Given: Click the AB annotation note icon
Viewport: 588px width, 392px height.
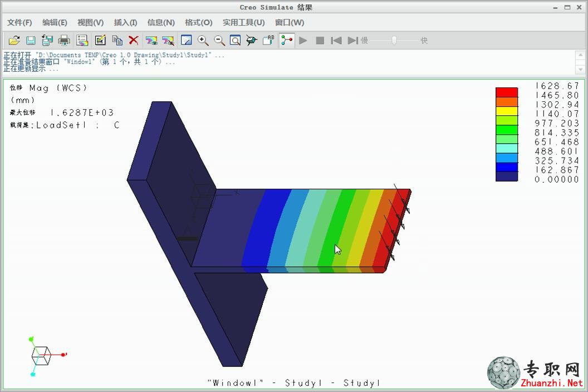Looking at the screenshot, I should click(x=268, y=40).
